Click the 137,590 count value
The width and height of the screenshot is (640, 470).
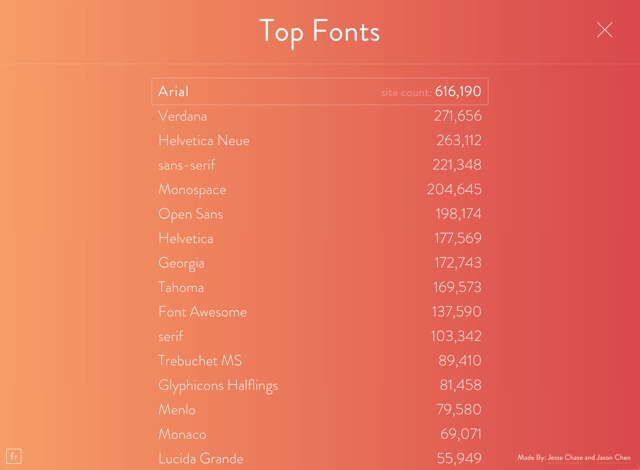click(457, 312)
